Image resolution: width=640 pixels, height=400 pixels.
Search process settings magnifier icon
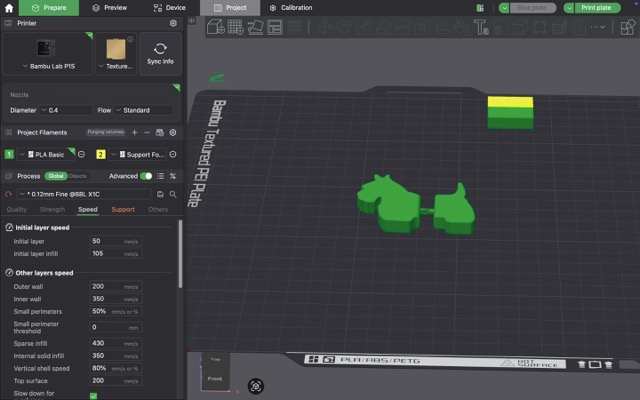coord(173,194)
